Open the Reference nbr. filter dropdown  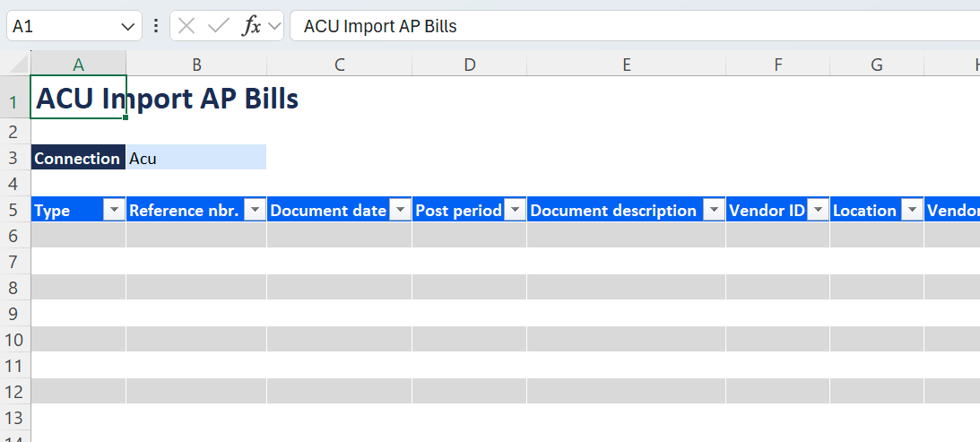tap(255, 211)
